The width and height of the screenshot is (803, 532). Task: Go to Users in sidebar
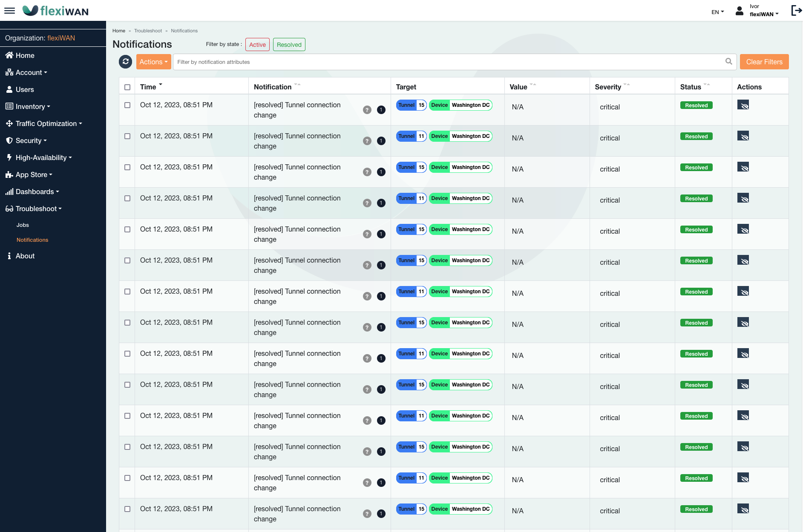point(25,89)
